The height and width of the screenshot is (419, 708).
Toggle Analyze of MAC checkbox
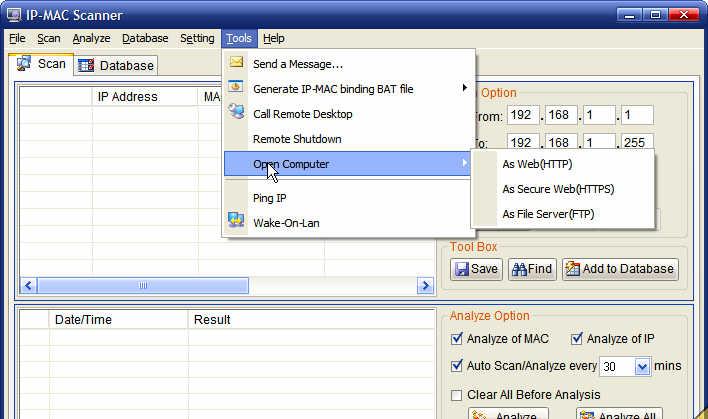click(x=456, y=339)
